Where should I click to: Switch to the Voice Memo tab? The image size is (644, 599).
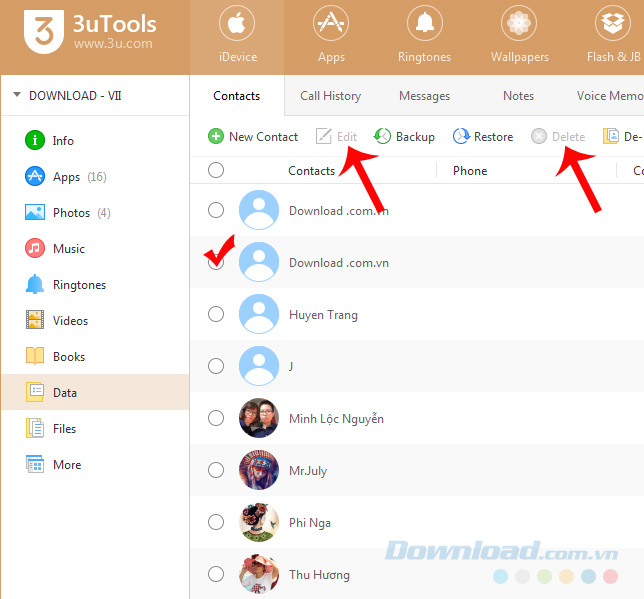click(610, 96)
